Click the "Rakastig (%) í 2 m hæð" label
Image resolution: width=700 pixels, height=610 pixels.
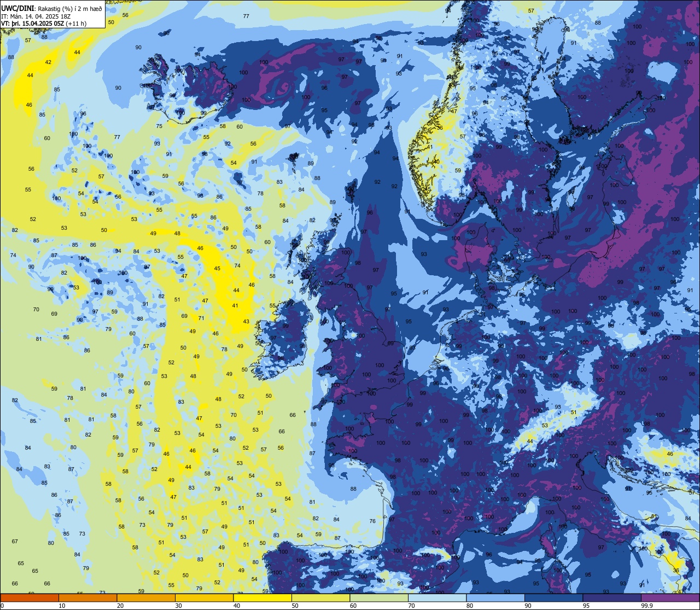click(70, 8)
